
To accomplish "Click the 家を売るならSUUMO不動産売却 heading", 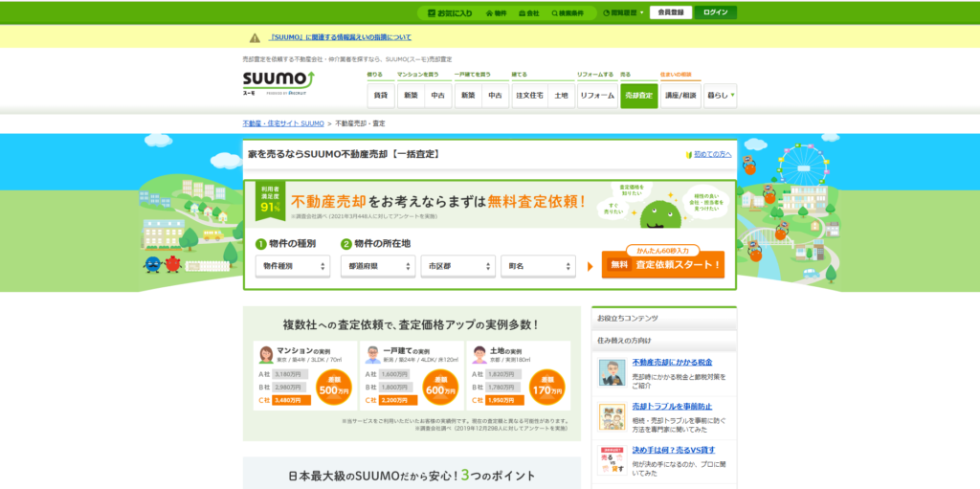I will pos(344,154).
